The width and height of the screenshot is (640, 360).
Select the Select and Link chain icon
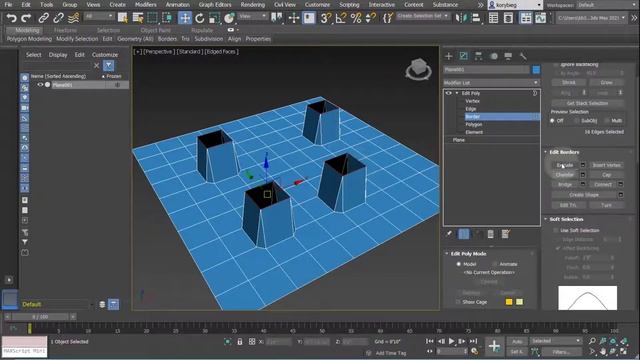43,18
